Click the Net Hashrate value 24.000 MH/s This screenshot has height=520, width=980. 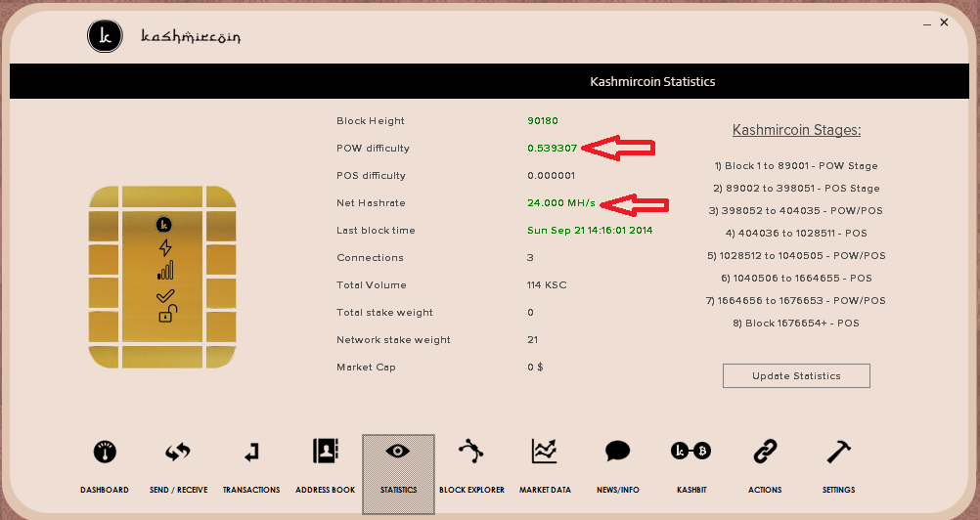(561, 203)
